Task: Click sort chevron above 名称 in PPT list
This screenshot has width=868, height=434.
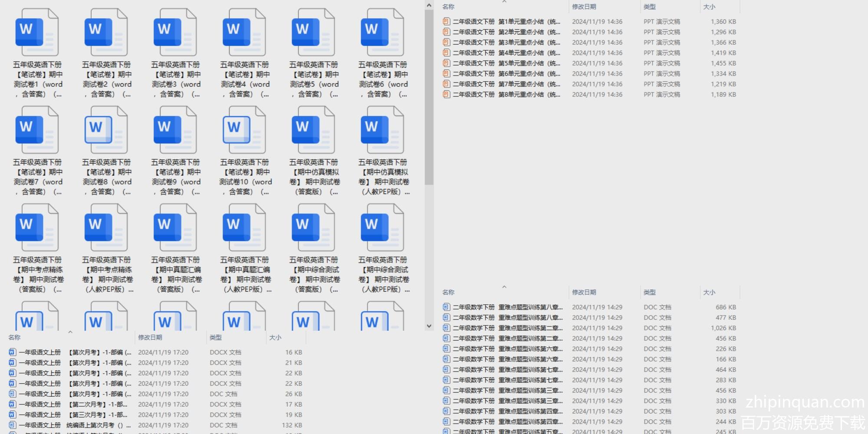Action: coord(504,2)
